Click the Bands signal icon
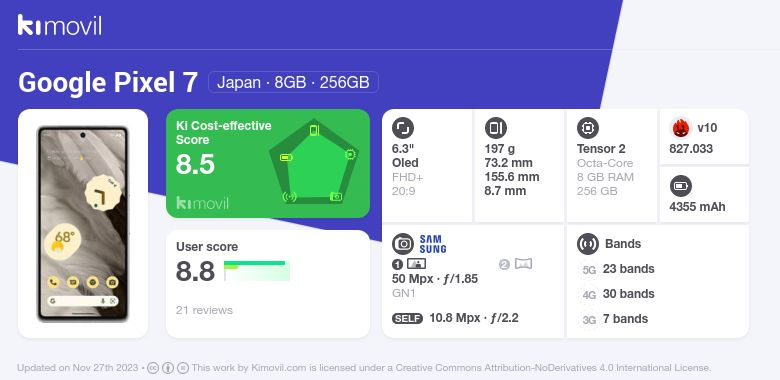The width and height of the screenshot is (780, 380). click(x=588, y=244)
